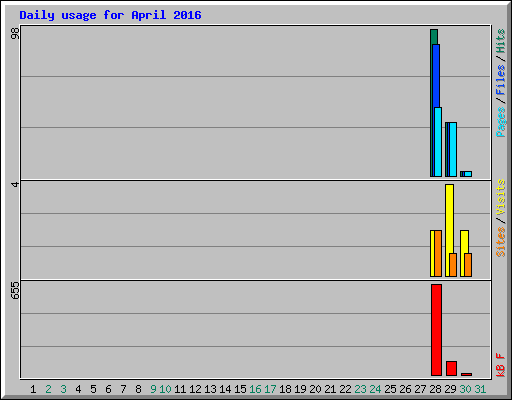This screenshot has width=512, height=400.
Task: Click the blue 'Files' legend label
Action: pos(501,80)
